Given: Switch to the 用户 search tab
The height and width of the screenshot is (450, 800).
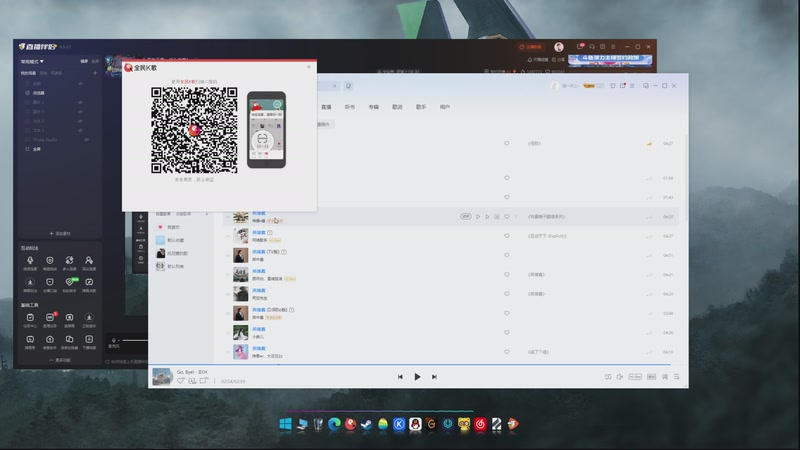Looking at the screenshot, I should [444, 107].
